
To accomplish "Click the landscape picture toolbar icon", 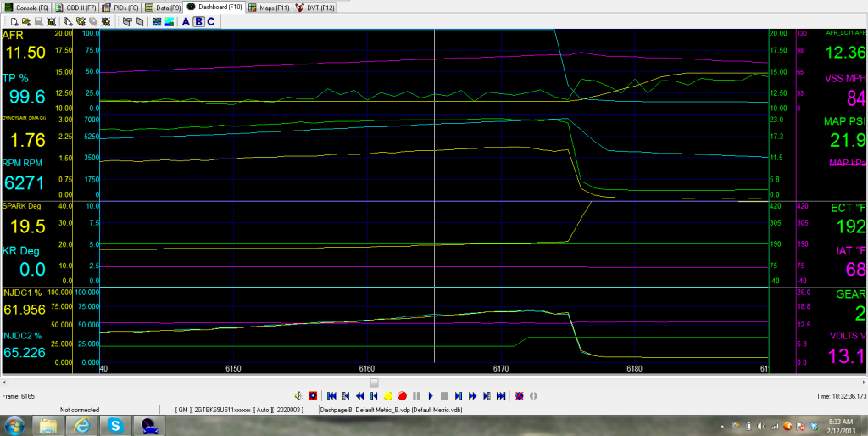I will [170, 21].
